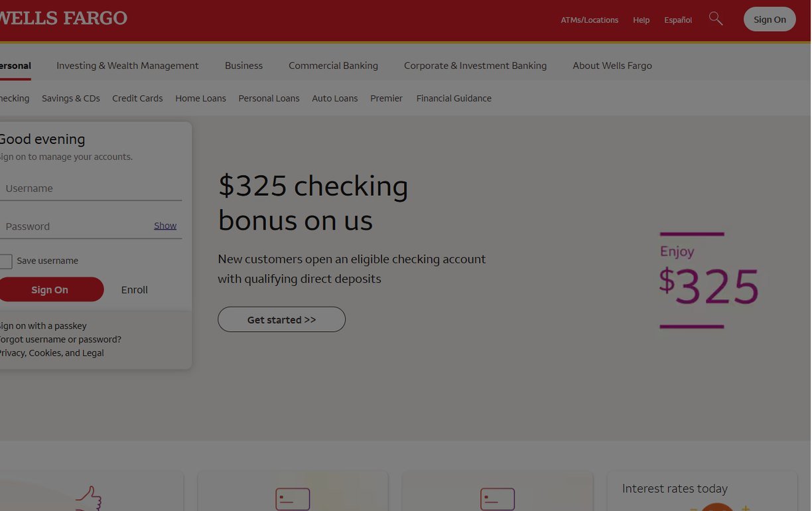Click the red Sign On button
This screenshot has height=511, width=812.
click(50, 289)
